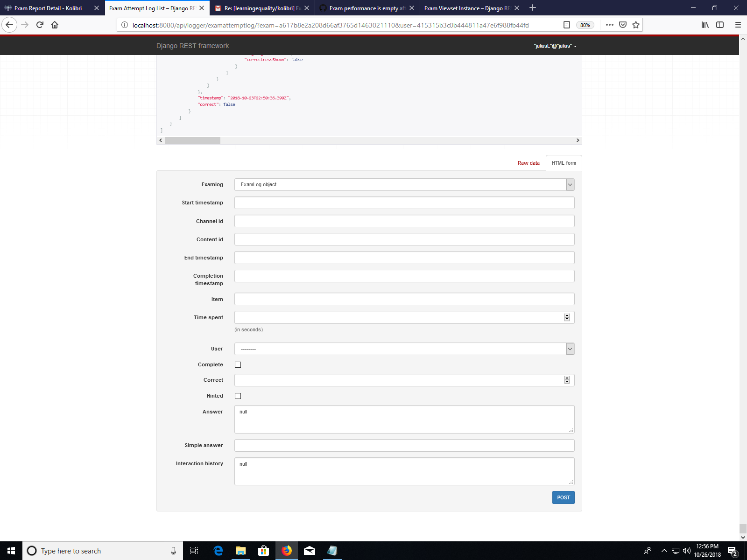Check the Hinted checkbox
747x560 pixels.
(238, 396)
